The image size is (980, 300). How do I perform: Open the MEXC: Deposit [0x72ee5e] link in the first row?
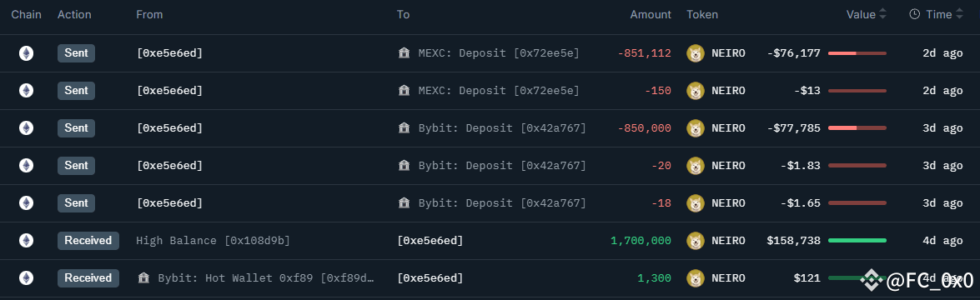(x=499, y=53)
